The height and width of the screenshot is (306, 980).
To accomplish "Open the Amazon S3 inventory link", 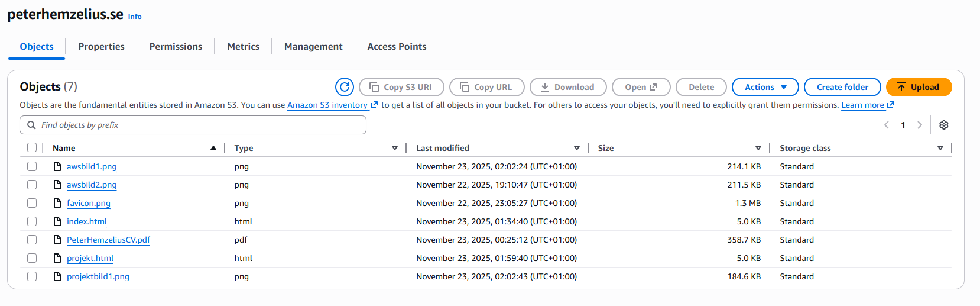I will (x=327, y=105).
